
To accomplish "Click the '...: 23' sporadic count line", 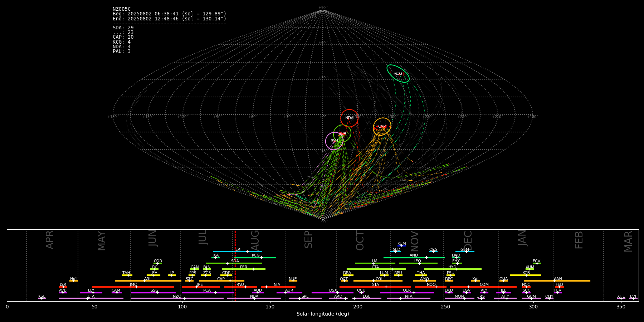I will [123, 33].
